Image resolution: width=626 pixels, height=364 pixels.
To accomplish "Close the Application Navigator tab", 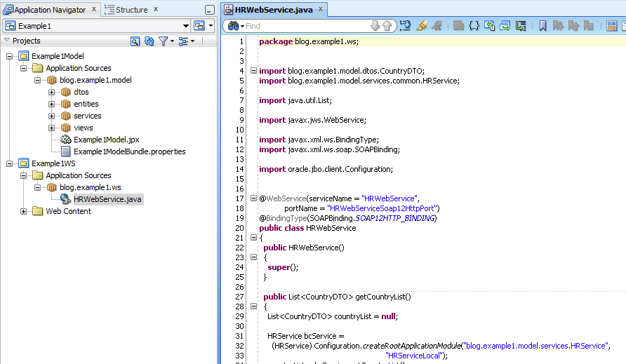I will pos(94,9).
